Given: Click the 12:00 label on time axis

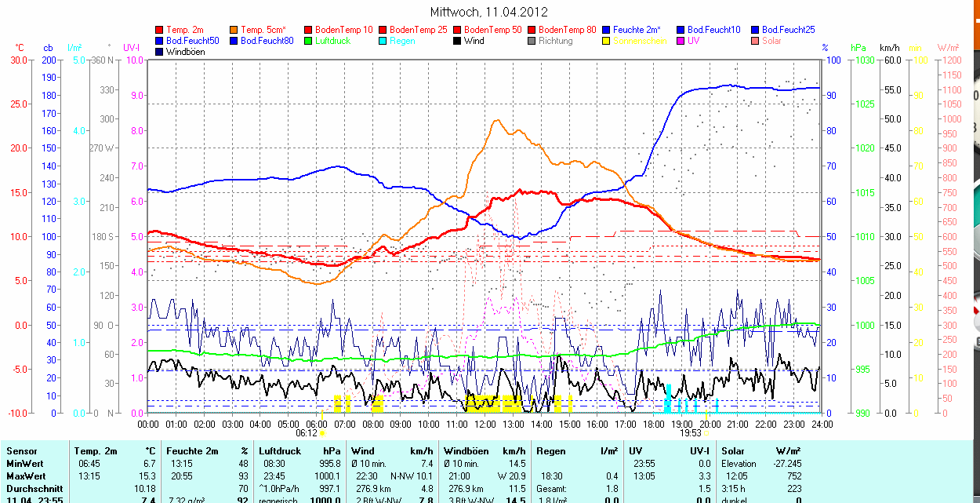Looking at the screenshot, I should pos(485,424).
